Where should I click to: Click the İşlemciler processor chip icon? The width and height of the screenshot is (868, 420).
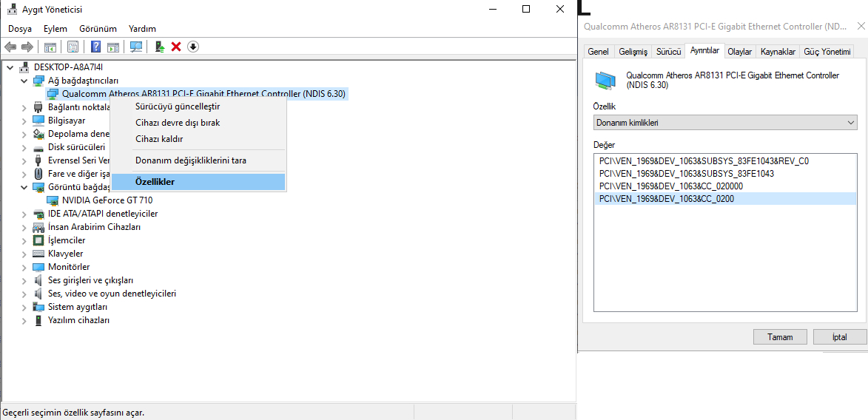[x=38, y=240]
